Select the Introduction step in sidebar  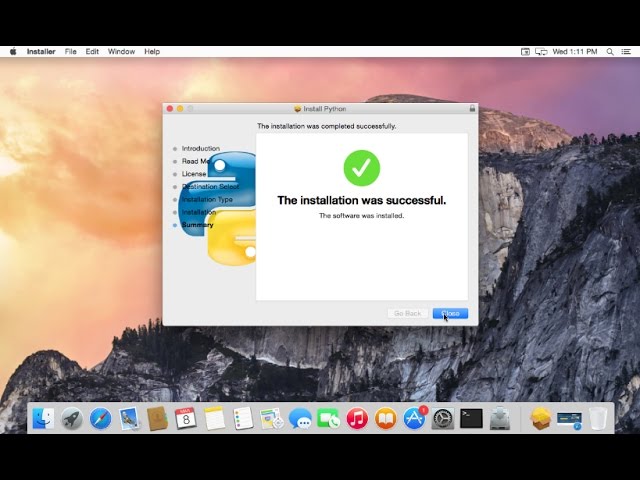[x=200, y=149]
